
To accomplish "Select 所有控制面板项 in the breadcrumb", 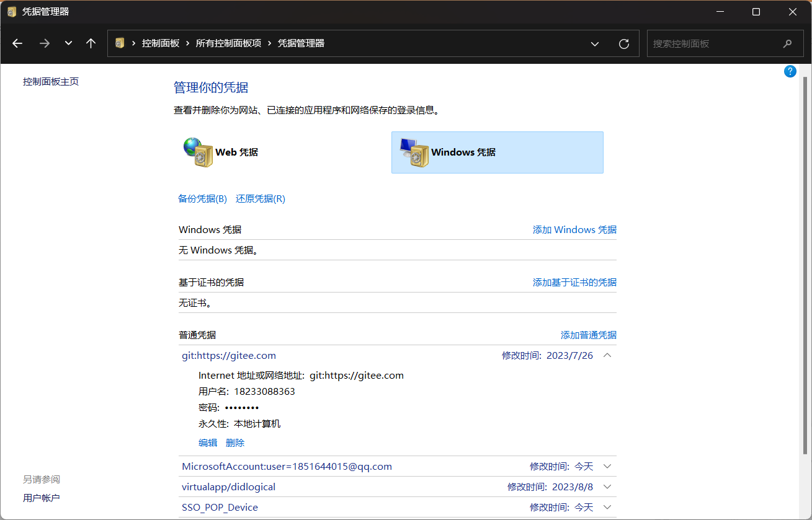I will point(228,43).
